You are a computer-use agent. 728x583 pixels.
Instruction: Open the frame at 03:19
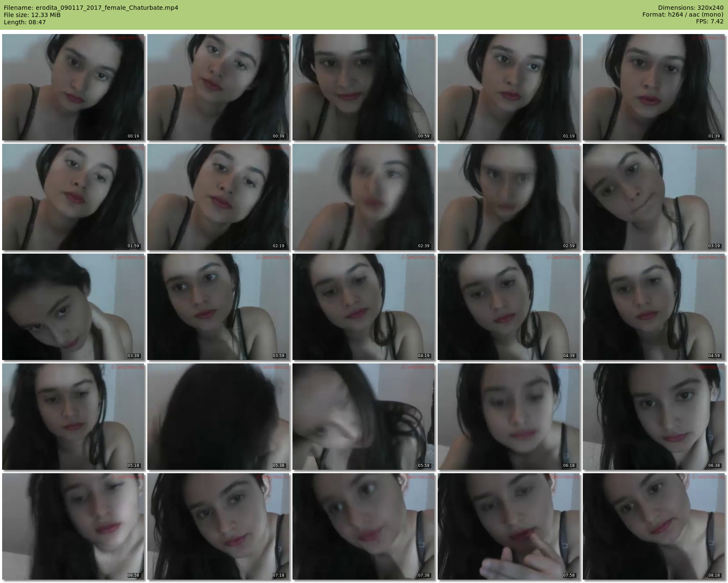(654, 197)
